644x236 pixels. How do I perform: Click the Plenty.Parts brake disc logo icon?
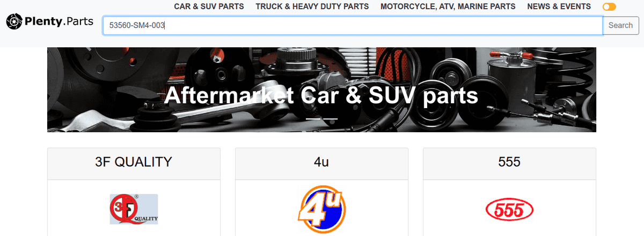tap(14, 22)
